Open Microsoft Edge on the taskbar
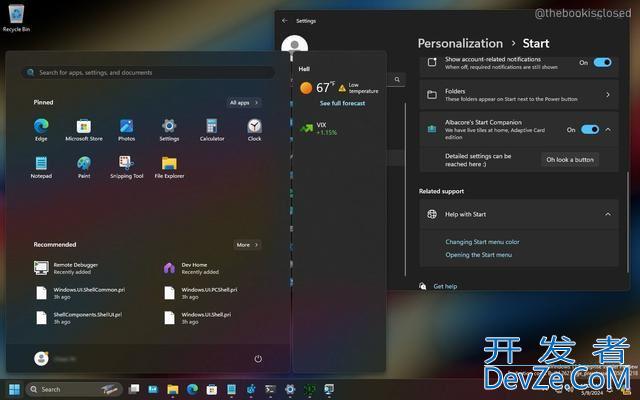 coord(192,389)
